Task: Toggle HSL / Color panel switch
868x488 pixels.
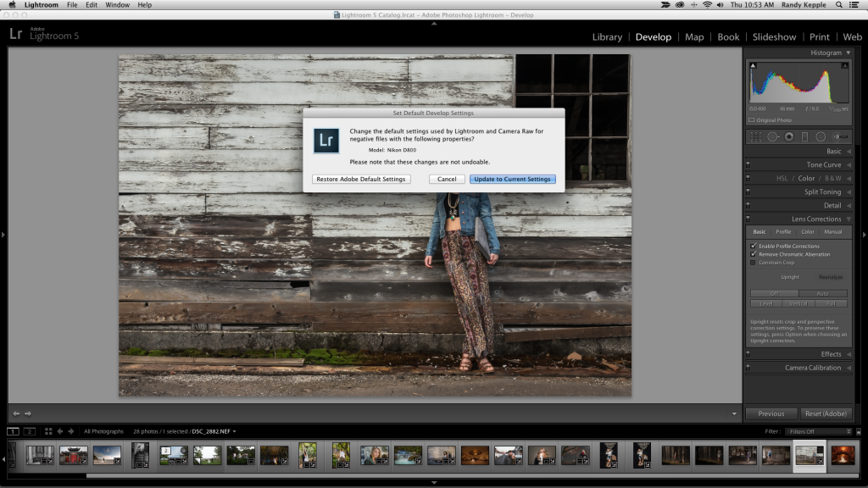Action: 748,178
